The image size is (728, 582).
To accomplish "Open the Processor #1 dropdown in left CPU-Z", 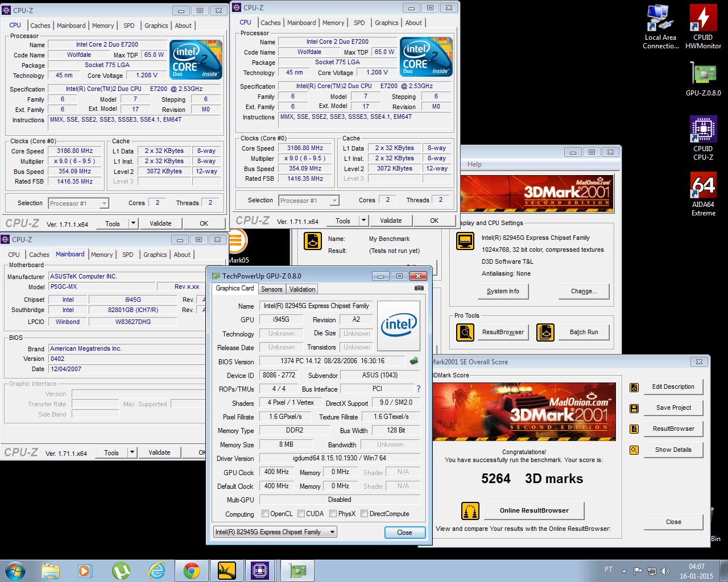I will click(x=78, y=203).
